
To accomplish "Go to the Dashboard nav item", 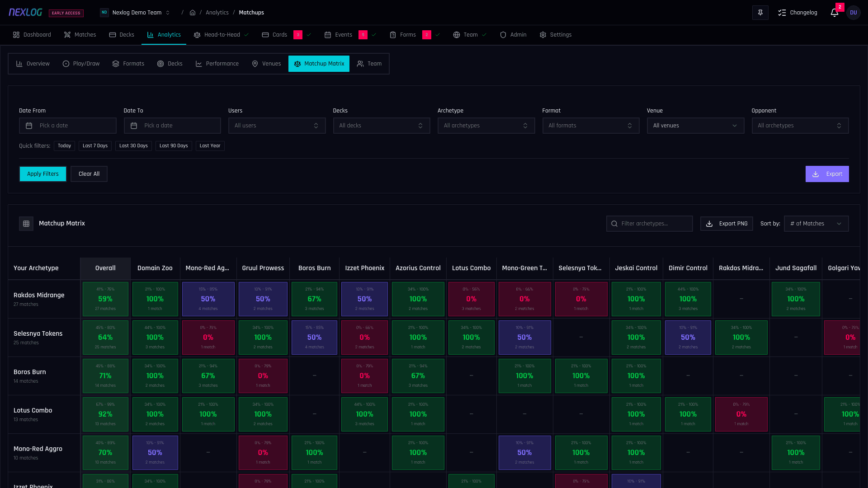I will (x=32, y=35).
